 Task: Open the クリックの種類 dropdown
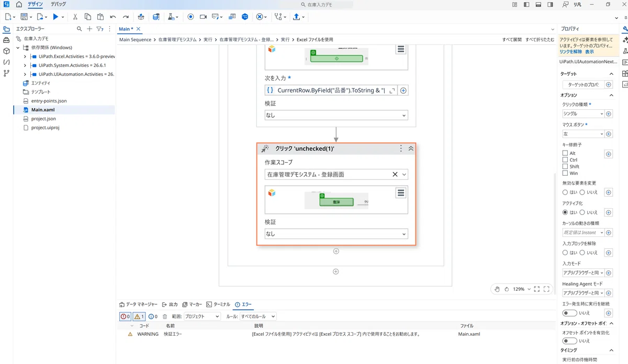(x=583, y=113)
